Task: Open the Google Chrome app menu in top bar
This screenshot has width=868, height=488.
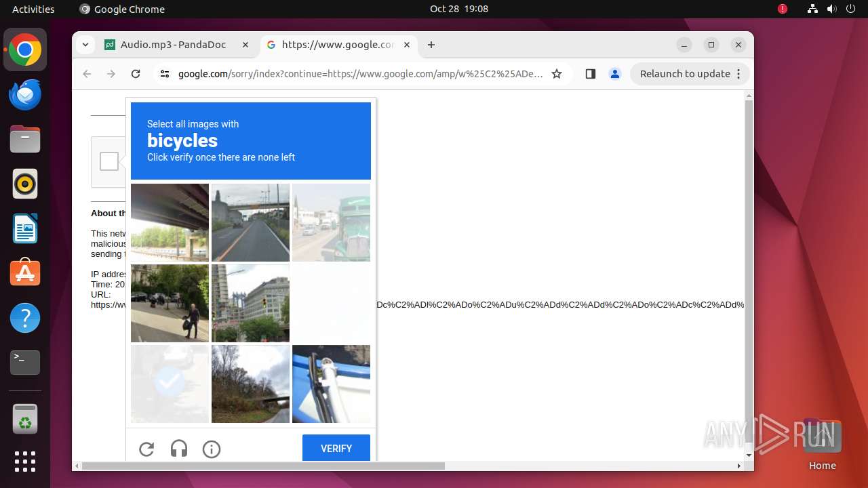Action: pyautogui.click(x=122, y=9)
